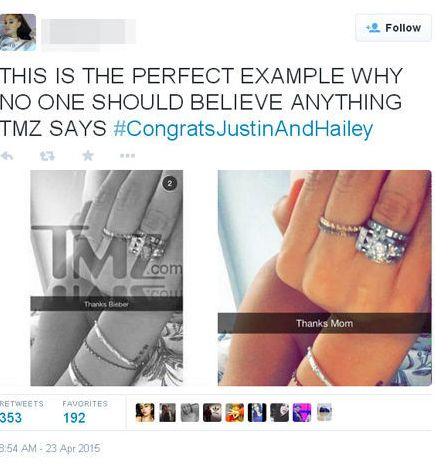Click the blurred username beside the avatar

(x=89, y=32)
